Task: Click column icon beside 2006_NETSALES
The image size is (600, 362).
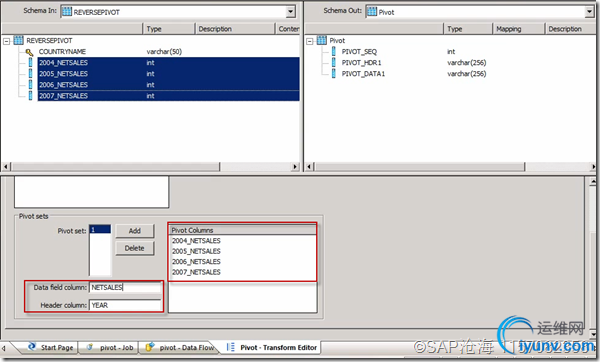Action: (31, 85)
